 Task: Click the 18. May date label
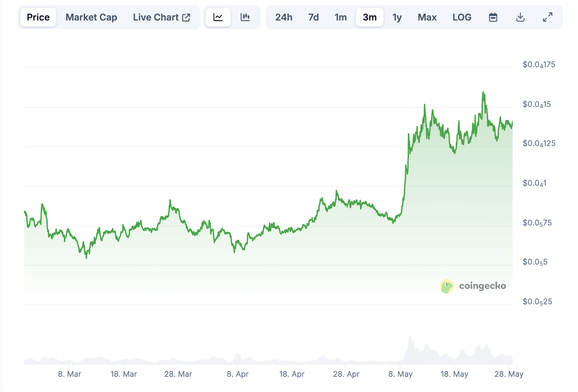click(454, 374)
